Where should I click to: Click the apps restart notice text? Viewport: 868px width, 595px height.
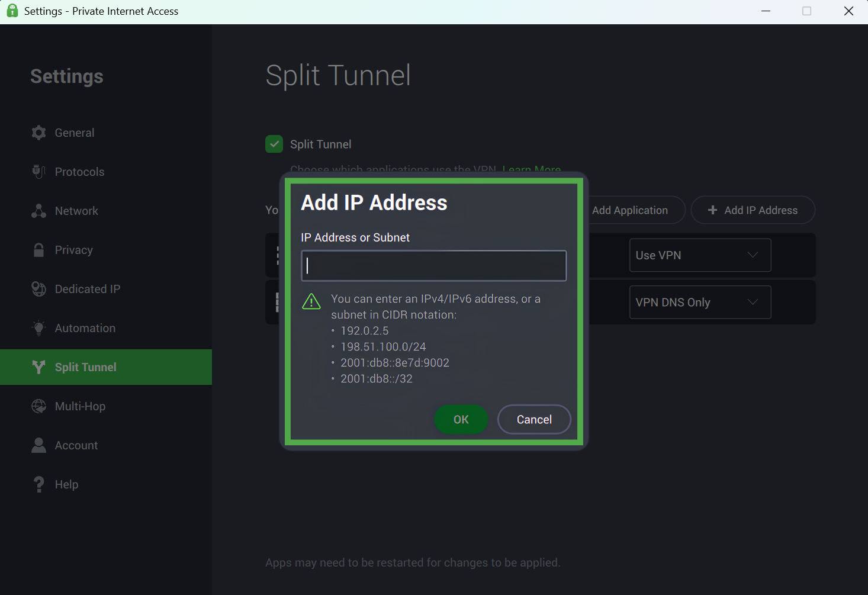pyautogui.click(x=413, y=562)
